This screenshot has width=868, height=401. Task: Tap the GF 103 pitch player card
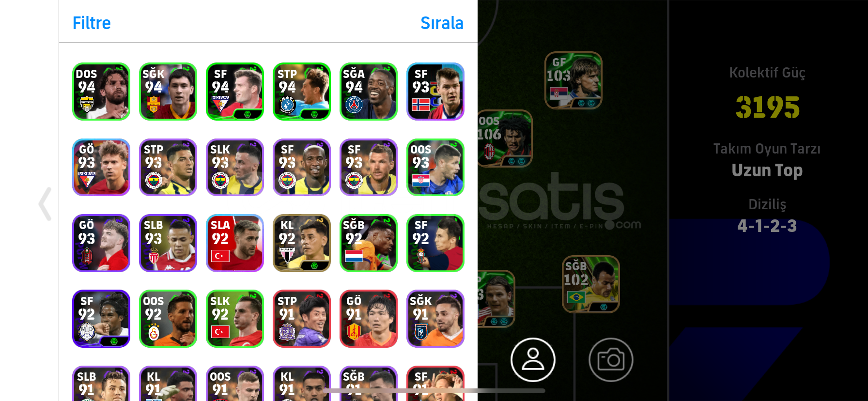click(x=573, y=80)
